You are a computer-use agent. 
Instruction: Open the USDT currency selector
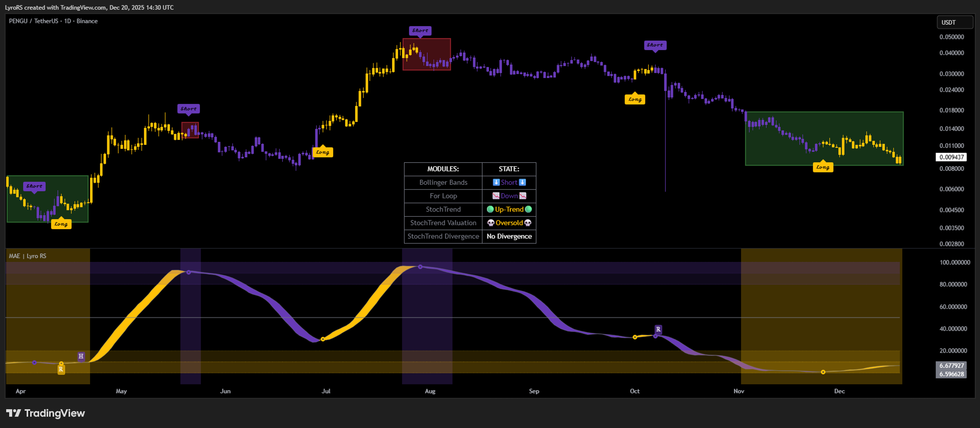tap(954, 22)
